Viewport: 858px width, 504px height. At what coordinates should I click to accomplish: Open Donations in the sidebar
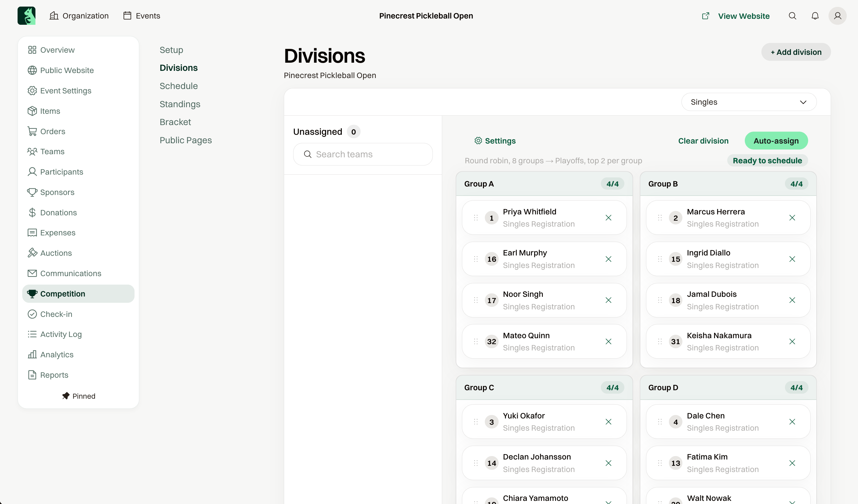point(78,213)
